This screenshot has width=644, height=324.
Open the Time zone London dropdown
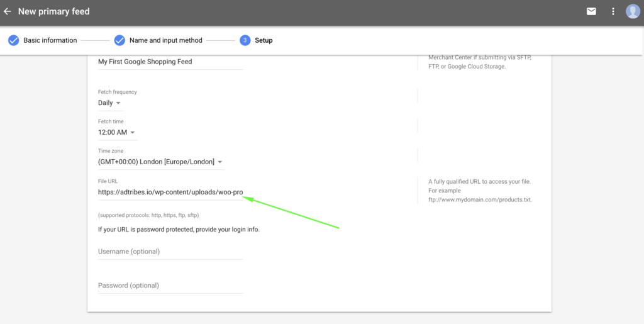pos(160,162)
